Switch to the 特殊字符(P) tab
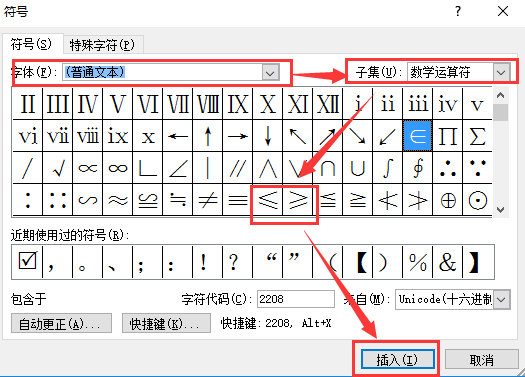 point(102,45)
